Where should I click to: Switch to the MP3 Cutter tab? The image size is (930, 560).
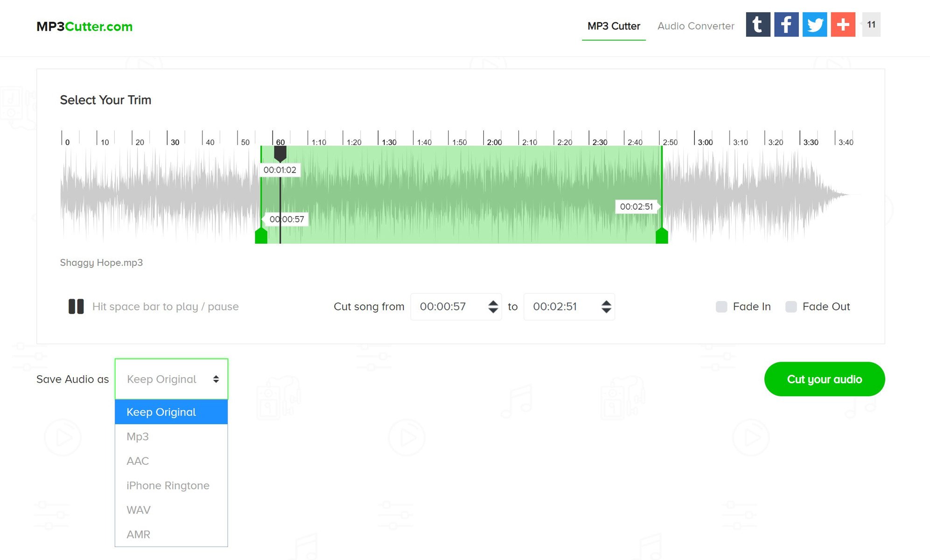[614, 26]
